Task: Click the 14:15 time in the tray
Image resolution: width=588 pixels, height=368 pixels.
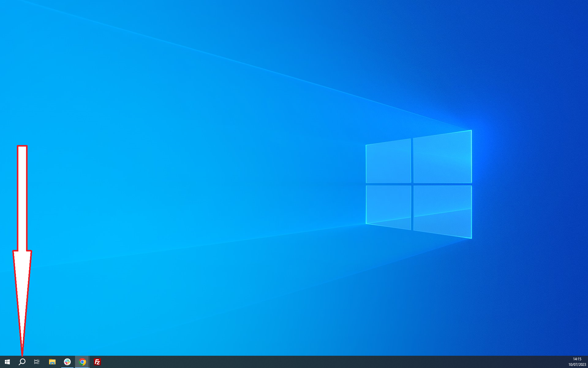Action: pyautogui.click(x=577, y=359)
